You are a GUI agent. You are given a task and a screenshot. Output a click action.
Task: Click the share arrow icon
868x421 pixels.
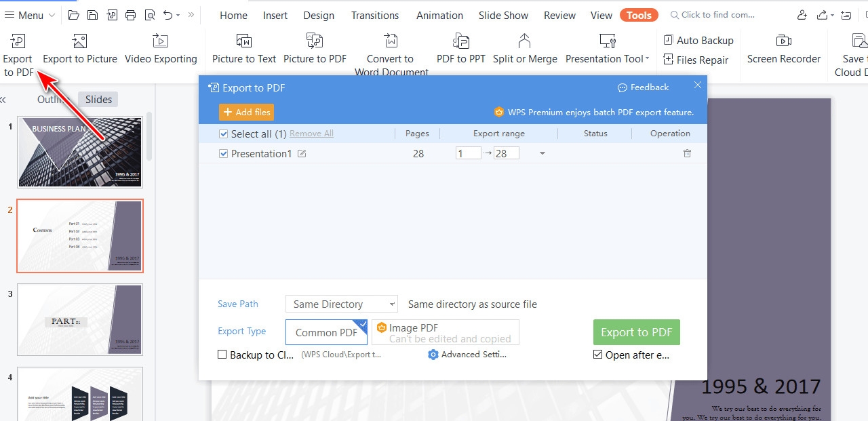[823, 15]
